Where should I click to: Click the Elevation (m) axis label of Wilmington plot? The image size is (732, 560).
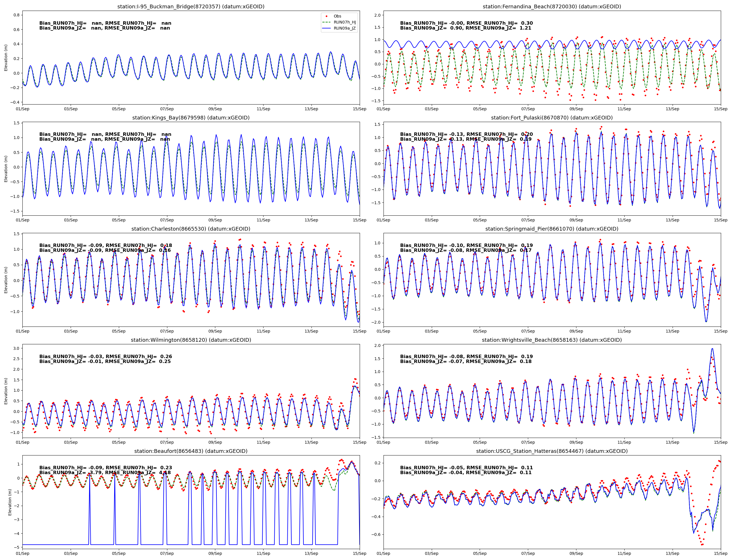6,391
